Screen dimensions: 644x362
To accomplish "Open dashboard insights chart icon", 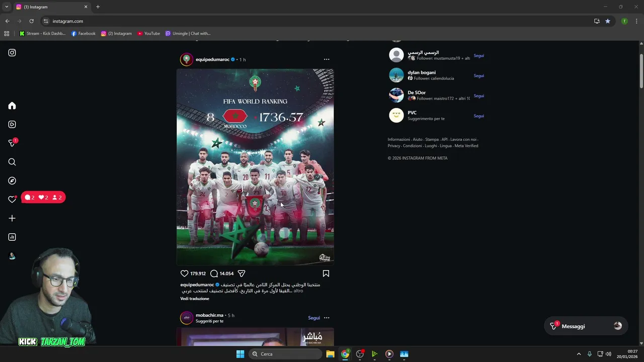I will pos(12,237).
